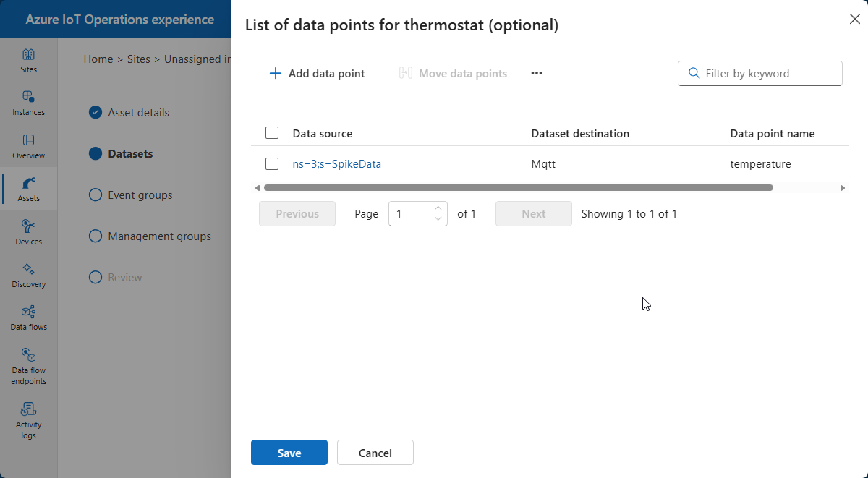Click the horizontal table scrollbar
Viewport: 868px width, 478px height.
(518, 188)
